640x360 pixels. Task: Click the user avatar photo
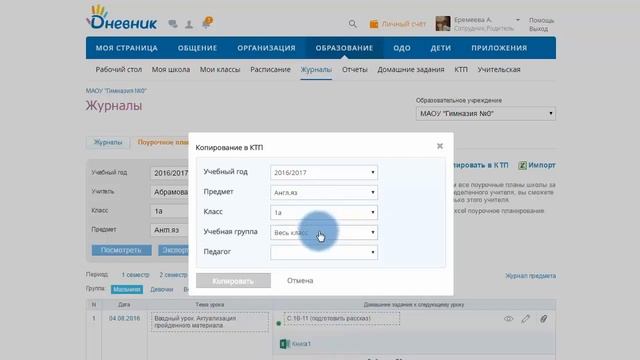[x=443, y=24]
